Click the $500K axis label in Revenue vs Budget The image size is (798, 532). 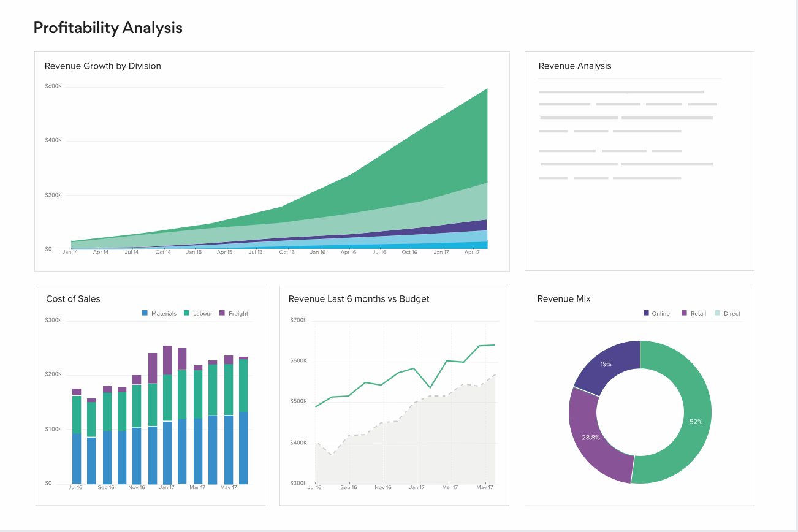tap(298, 401)
